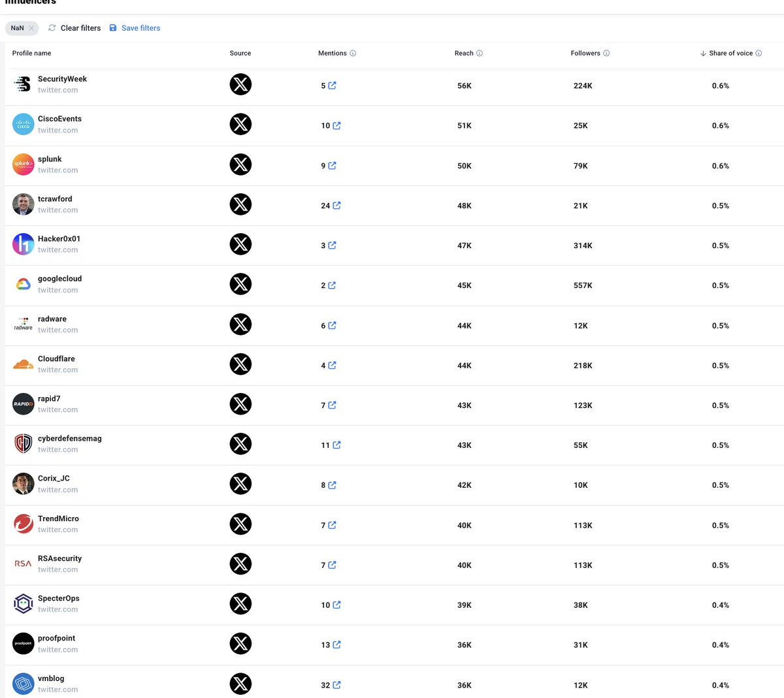Sort by Followers column header
Viewport: 784px width, 698px height.
pyautogui.click(x=585, y=54)
